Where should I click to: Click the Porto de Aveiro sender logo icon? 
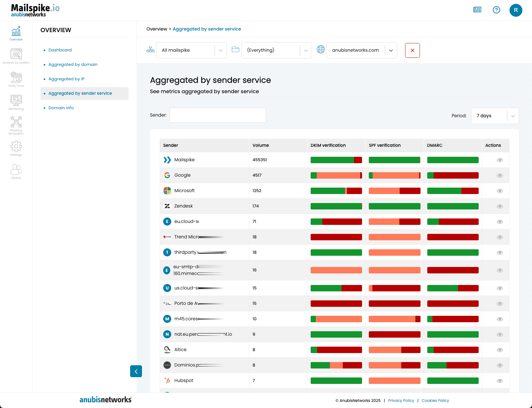(167, 304)
